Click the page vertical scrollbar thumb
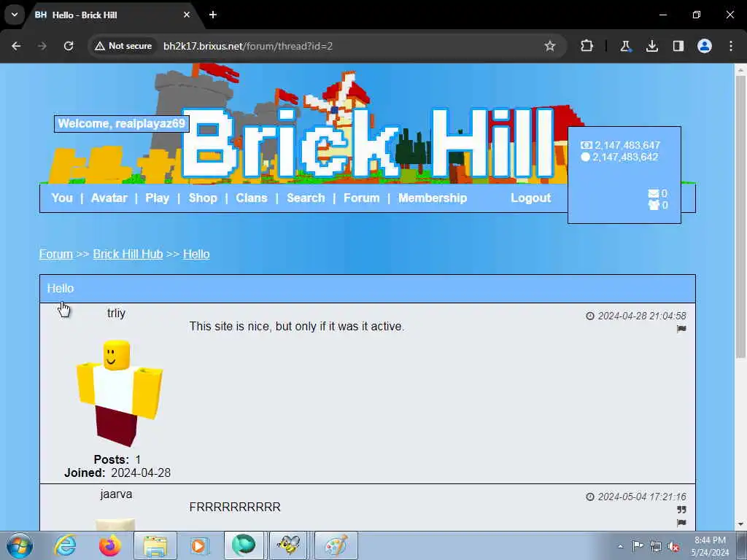 tap(740, 217)
